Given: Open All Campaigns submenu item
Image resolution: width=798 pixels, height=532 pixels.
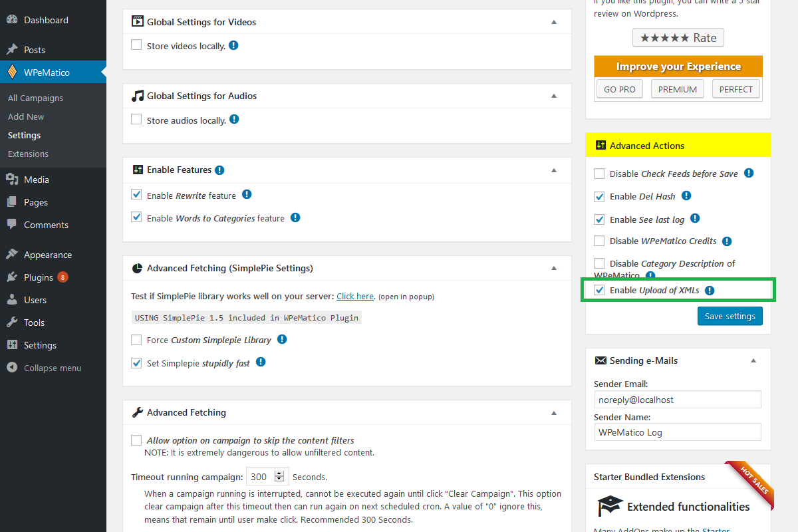Looking at the screenshot, I should pyautogui.click(x=36, y=98).
